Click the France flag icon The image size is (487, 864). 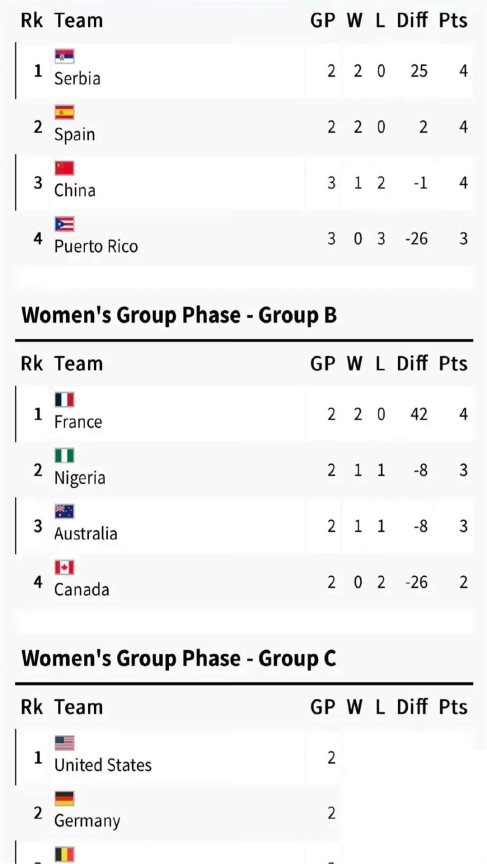pos(64,399)
